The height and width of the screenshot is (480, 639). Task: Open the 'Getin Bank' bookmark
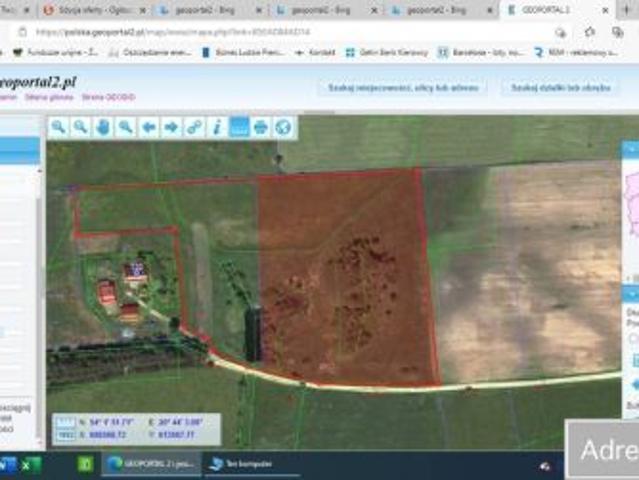[x=386, y=52]
